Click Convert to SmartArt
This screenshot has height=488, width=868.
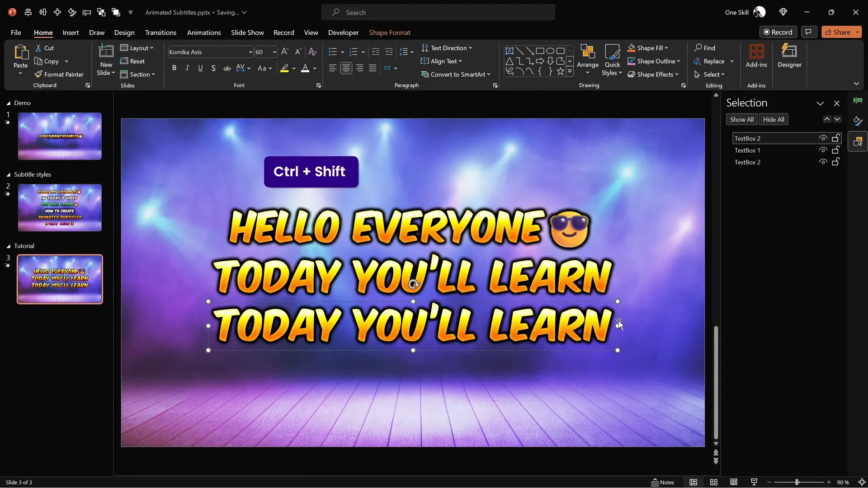point(455,74)
